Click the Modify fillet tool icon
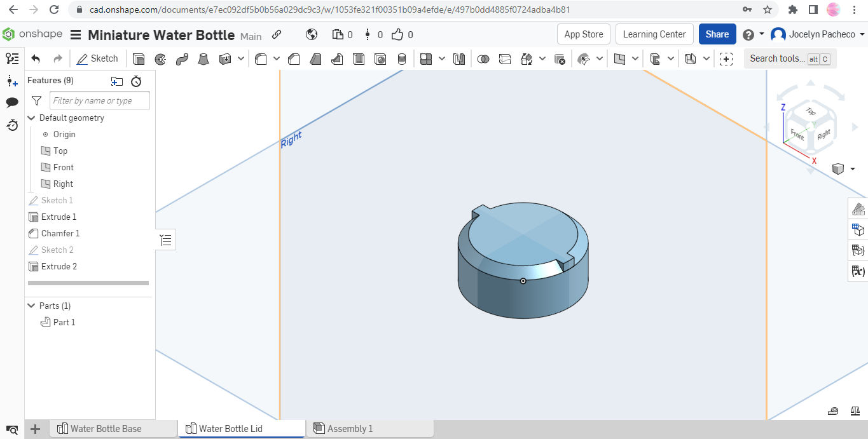Image resolution: width=868 pixels, height=439 pixels. [x=584, y=59]
